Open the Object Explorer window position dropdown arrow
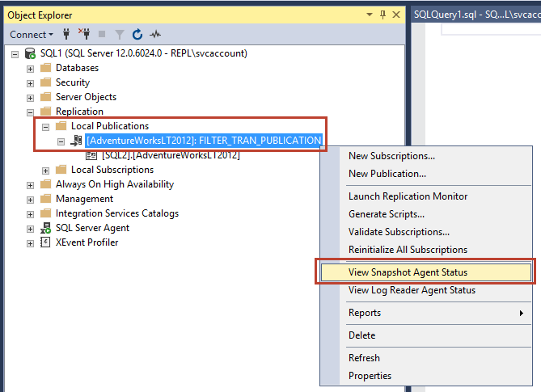 [x=370, y=15]
